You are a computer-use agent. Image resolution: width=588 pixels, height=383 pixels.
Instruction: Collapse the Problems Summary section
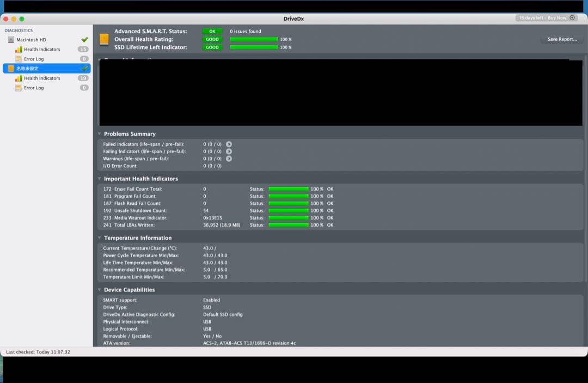pyautogui.click(x=100, y=133)
